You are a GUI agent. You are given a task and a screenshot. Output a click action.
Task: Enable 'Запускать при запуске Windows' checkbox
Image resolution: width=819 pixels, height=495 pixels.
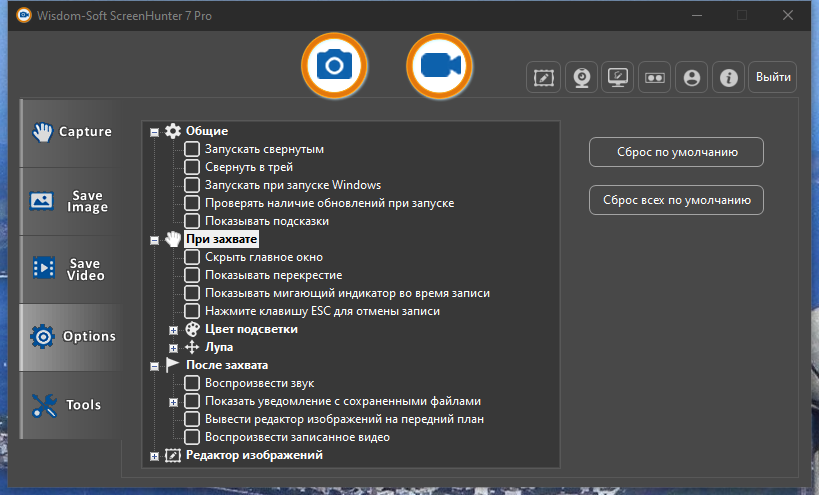[x=192, y=185]
